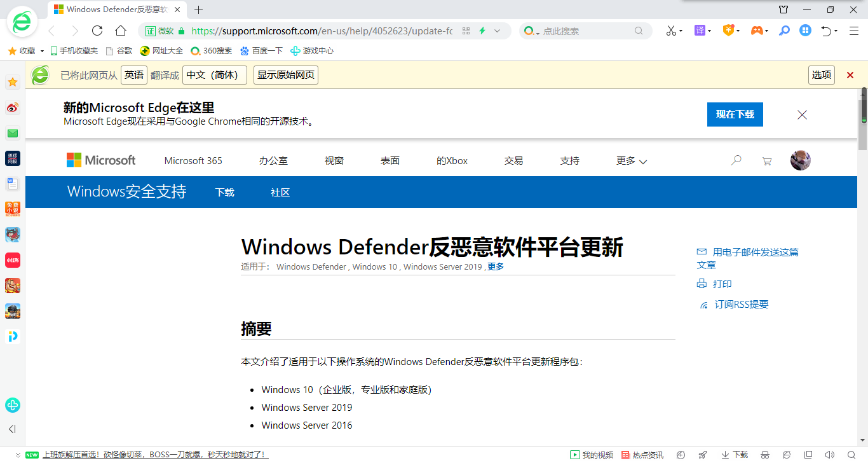Switch to the Windows Defender browser tab
Screen dimensions: 868x463
point(118,10)
